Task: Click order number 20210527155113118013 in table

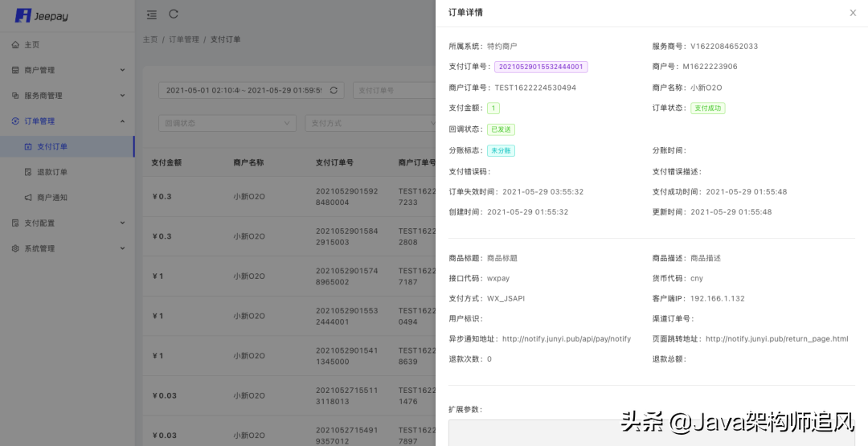Action: point(346,395)
